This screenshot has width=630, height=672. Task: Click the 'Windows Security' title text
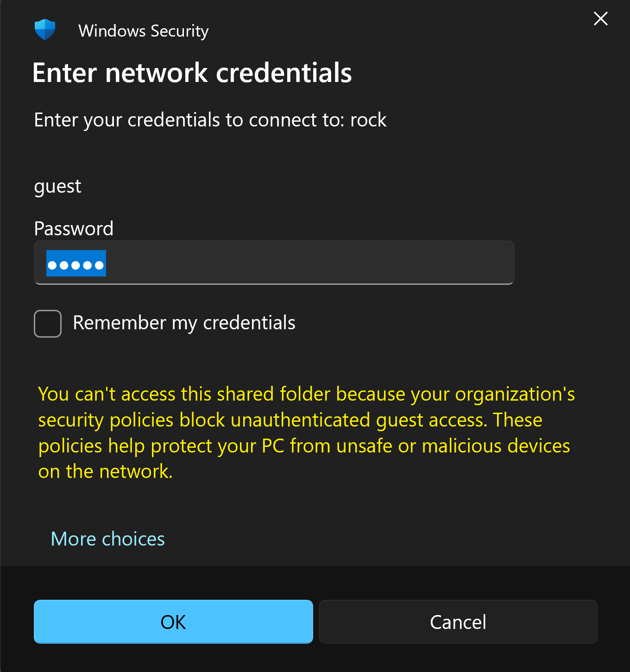point(143,31)
